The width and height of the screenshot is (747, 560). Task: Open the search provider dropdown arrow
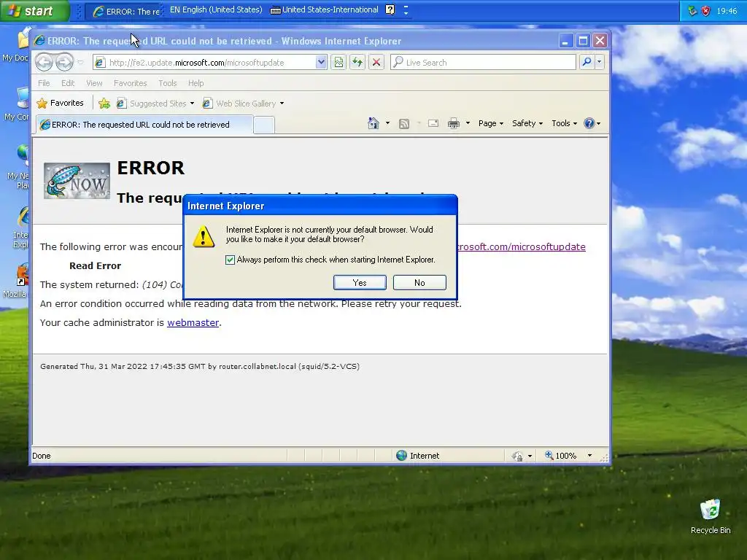pyautogui.click(x=600, y=62)
